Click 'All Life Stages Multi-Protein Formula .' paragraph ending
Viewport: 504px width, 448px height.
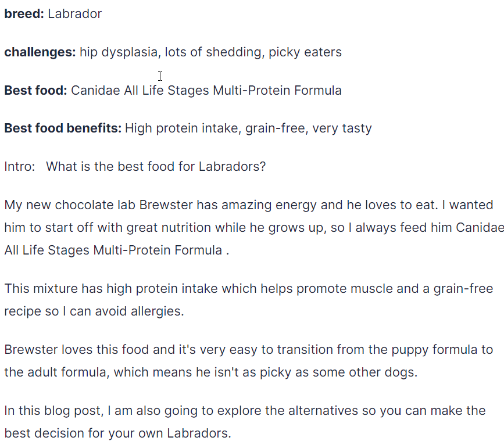tap(117, 250)
